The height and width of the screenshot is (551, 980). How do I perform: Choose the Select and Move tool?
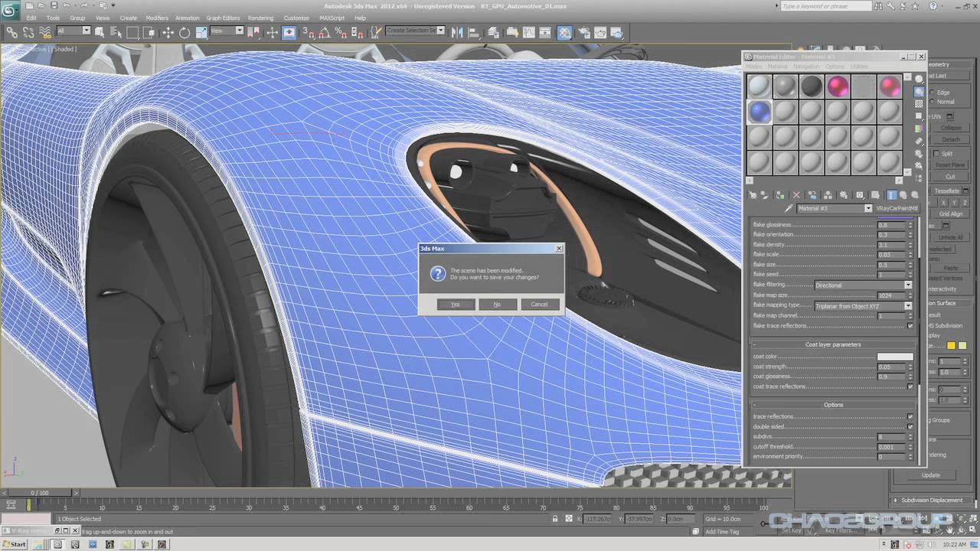tap(168, 32)
